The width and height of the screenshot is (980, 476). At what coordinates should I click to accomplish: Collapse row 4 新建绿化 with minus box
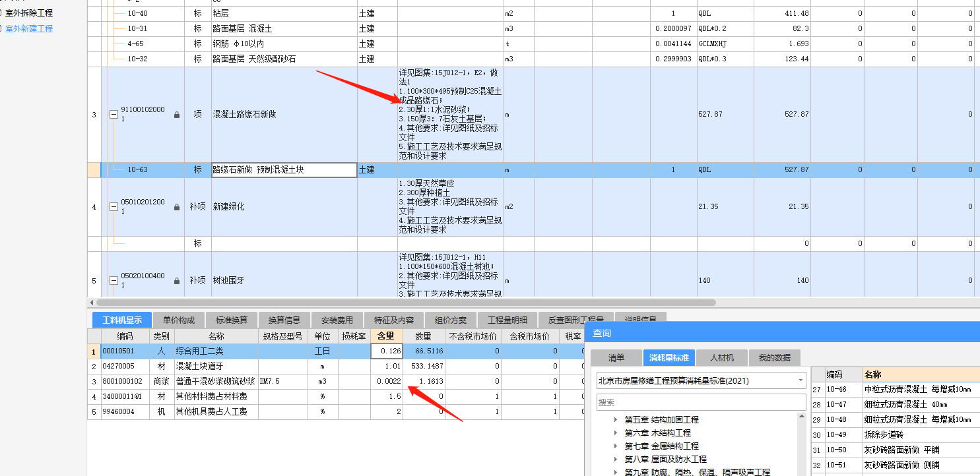click(114, 207)
